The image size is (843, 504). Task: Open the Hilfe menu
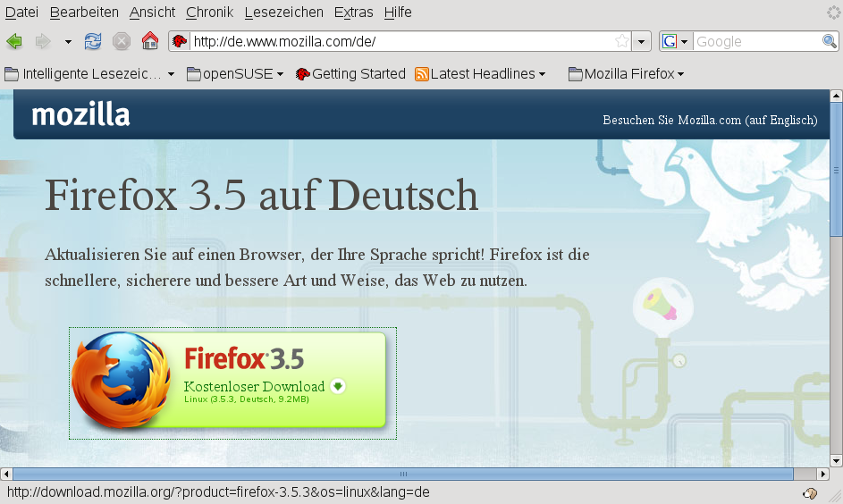tap(398, 12)
